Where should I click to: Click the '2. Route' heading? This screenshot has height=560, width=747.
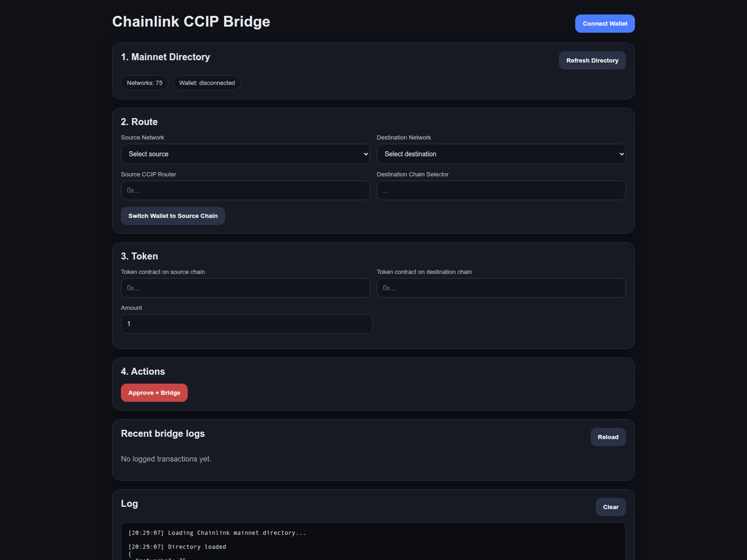click(x=139, y=122)
